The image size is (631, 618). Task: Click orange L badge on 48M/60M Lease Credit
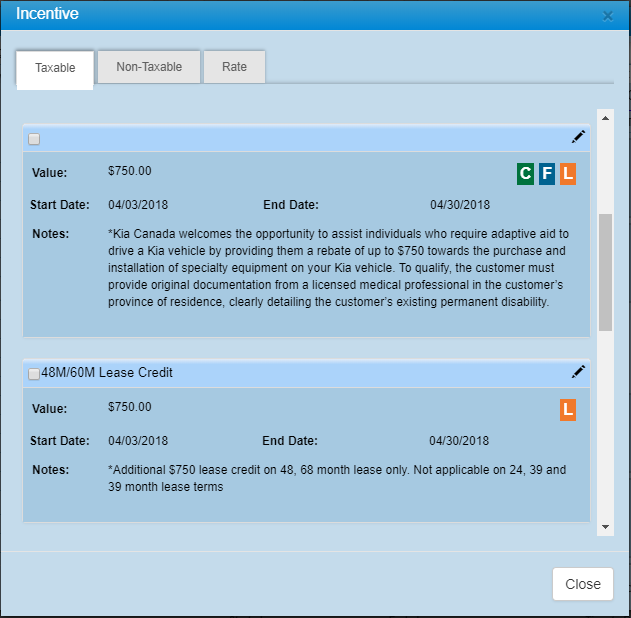[x=567, y=409]
